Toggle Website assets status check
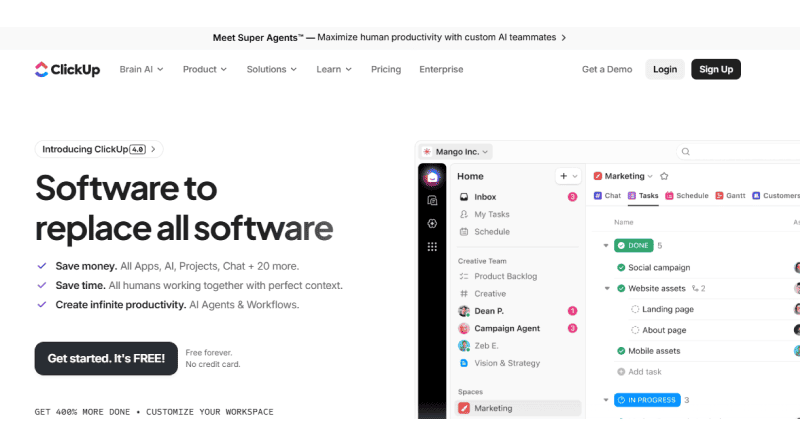 click(x=621, y=288)
